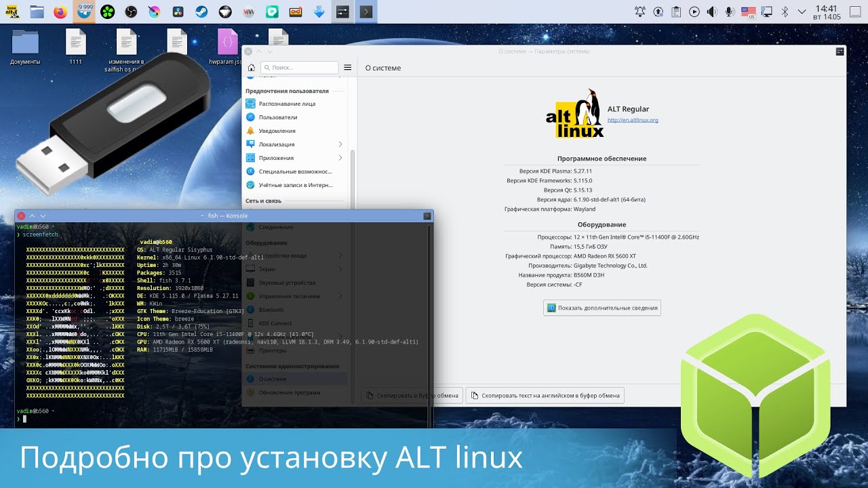This screenshot has height=488, width=868.
Task: Switch to System Settings task in panel
Action: [342, 12]
